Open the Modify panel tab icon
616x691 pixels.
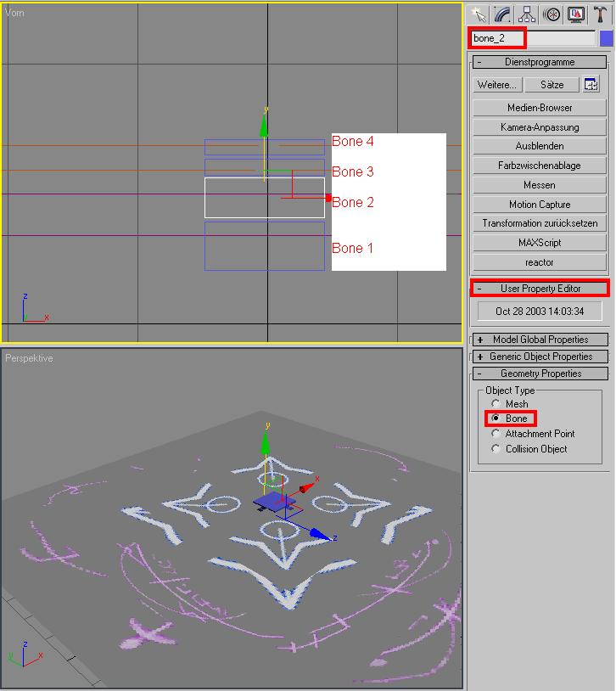click(502, 14)
